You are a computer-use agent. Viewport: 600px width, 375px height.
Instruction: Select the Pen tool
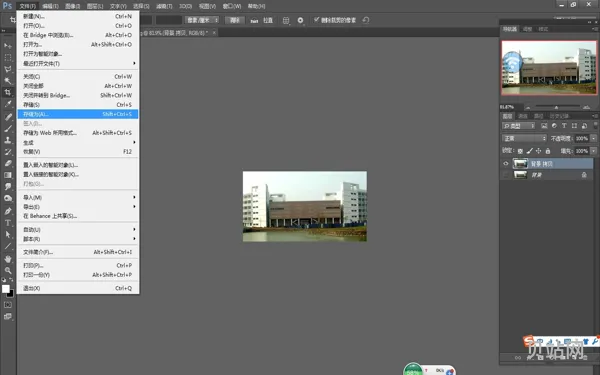[x=8, y=211]
